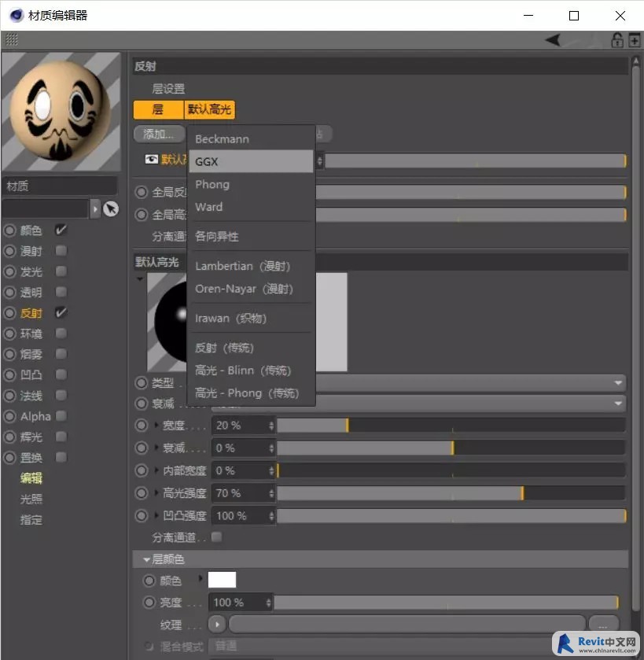Toggle the lock icon in toolbar
Screen dimensions: 644x660
click(617, 40)
